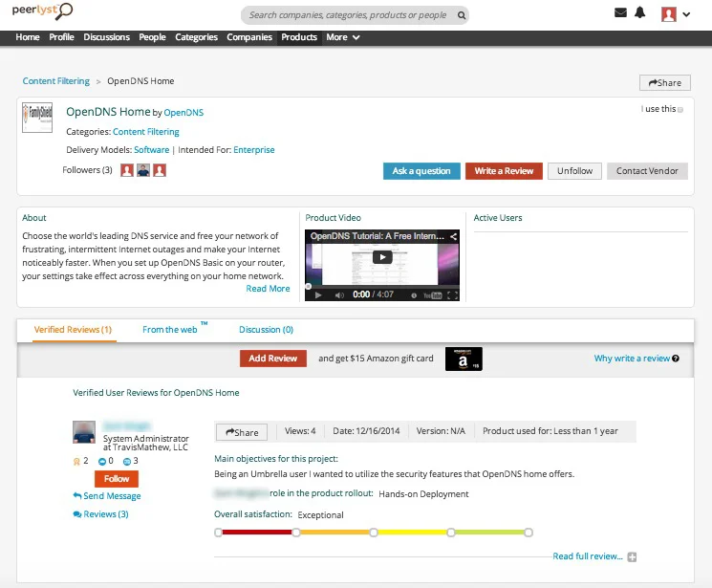Click the third follower avatar
This screenshot has width=712, height=588.
tap(160, 170)
